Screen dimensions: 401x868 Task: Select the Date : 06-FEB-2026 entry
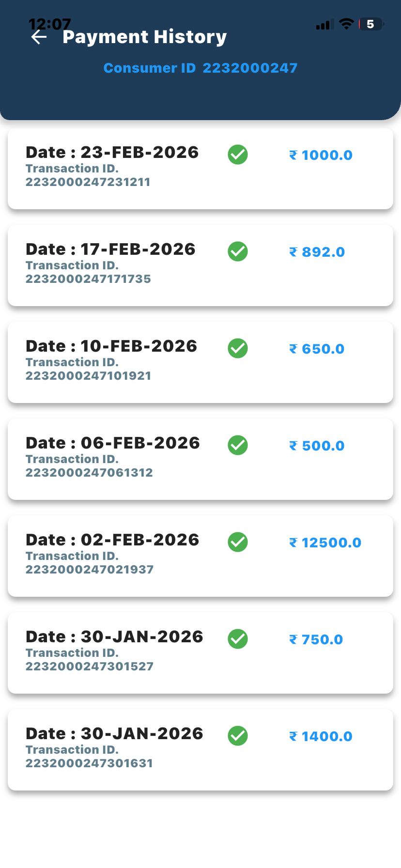pos(112,443)
